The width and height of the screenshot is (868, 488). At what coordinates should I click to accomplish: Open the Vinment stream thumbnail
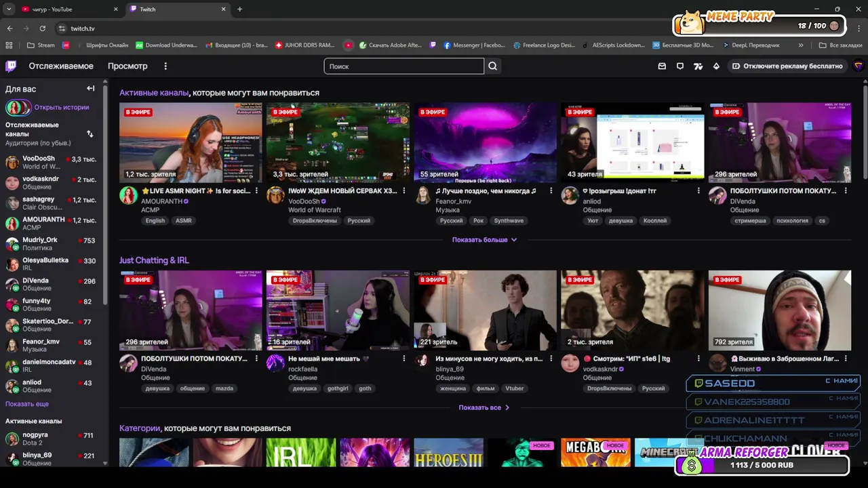[x=780, y=310]
